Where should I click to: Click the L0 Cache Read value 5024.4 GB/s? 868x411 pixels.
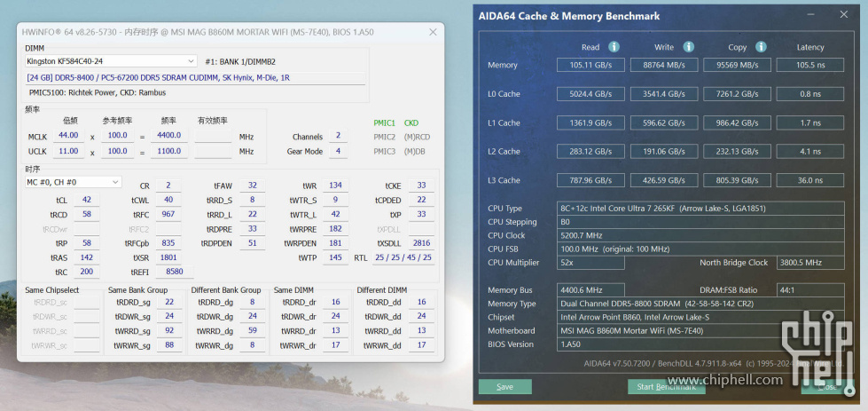click(590, 93)
